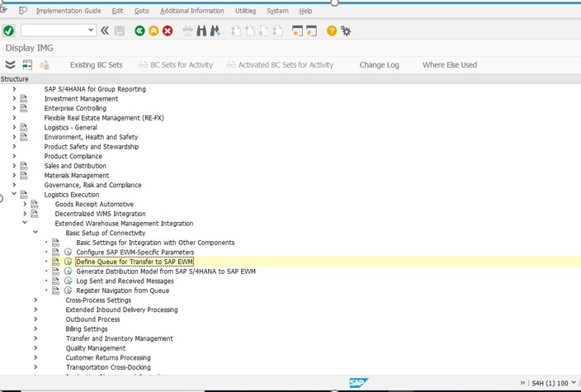Click the Where Else Used button

point(450,65)
